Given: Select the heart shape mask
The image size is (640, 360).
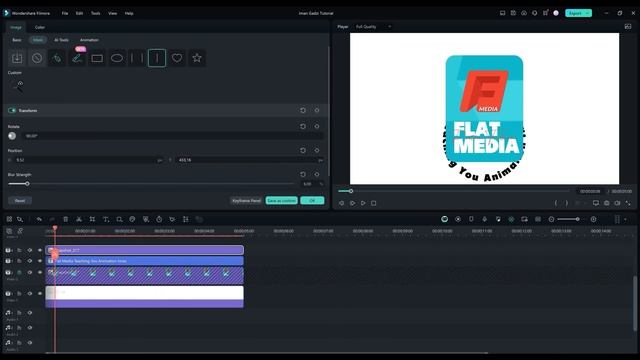Looking at the screenshot, I should click(x=177, y=58).
